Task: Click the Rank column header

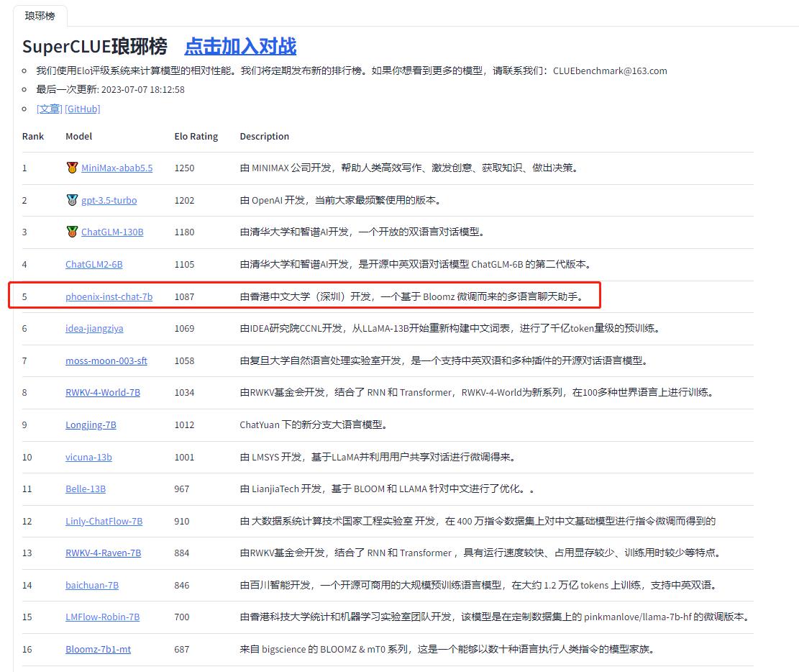Action: pyautogui.click(x=33, y=136)
